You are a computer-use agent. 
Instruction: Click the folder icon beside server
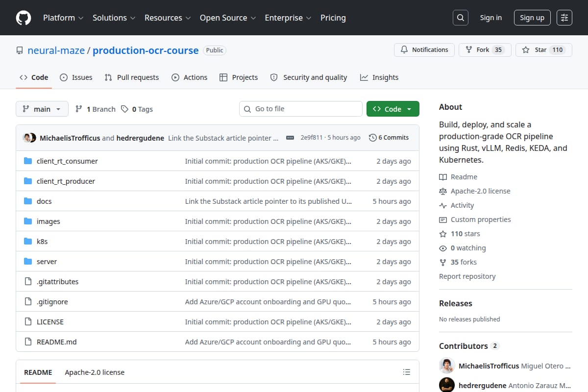(28, 262)
